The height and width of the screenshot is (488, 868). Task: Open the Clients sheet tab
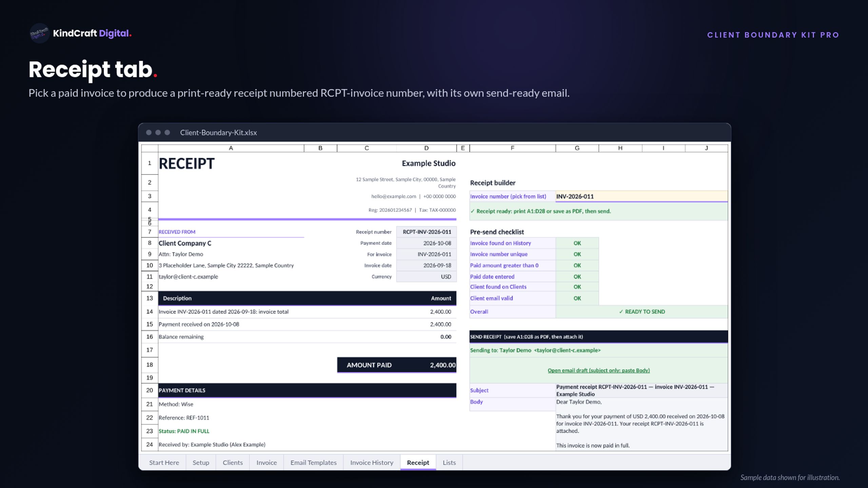click(x=233, y=463)
